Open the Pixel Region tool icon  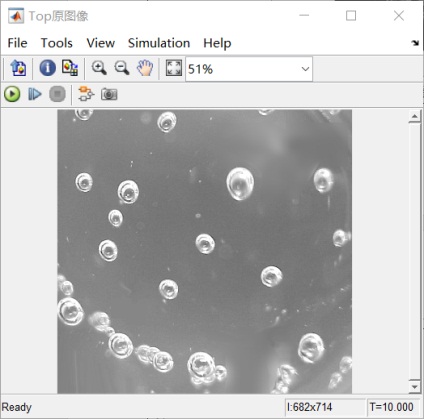(70, 68)
